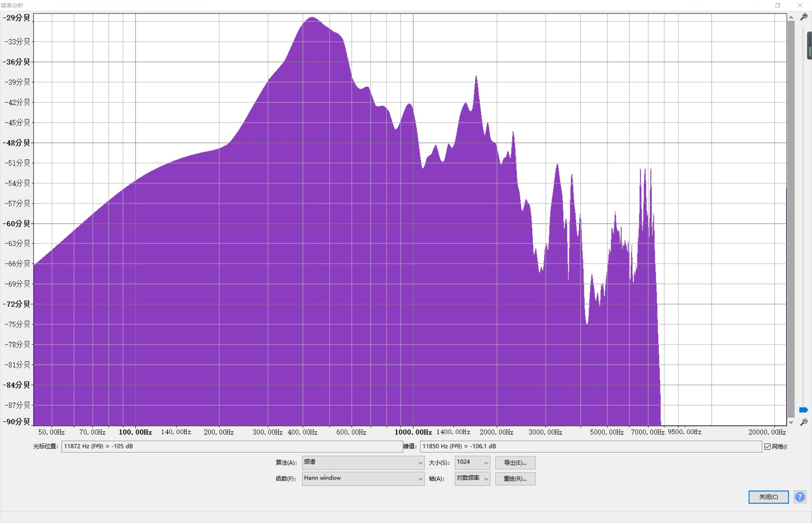
Task: Open the blue question-mark help icon
Action: click(800, 497)
